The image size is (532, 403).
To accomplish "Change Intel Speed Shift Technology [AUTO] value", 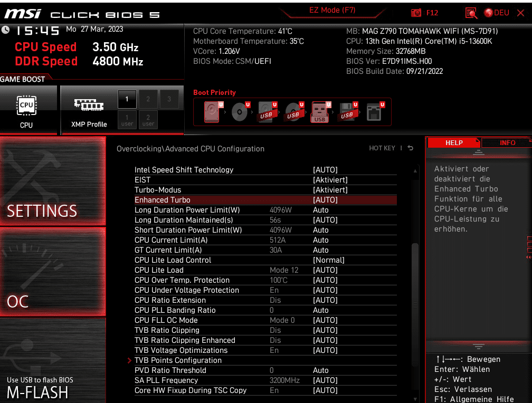I will point(325,170).
